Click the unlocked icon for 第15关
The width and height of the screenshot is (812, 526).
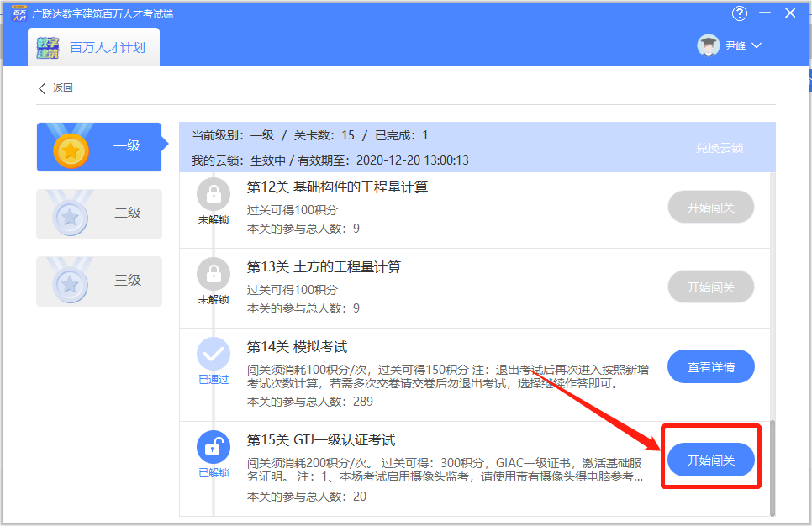point(214,447)
